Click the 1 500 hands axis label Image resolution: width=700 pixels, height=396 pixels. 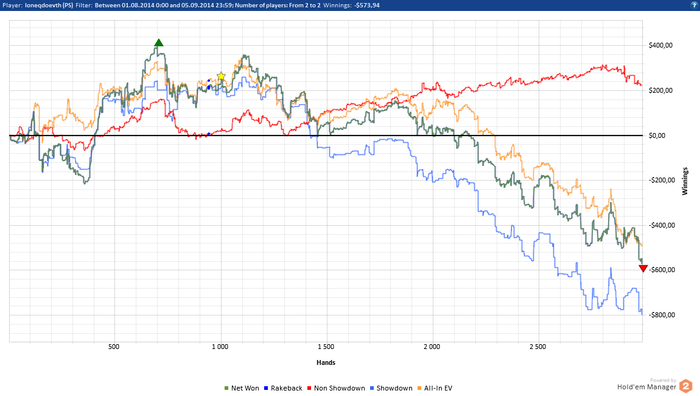point(326,347)
